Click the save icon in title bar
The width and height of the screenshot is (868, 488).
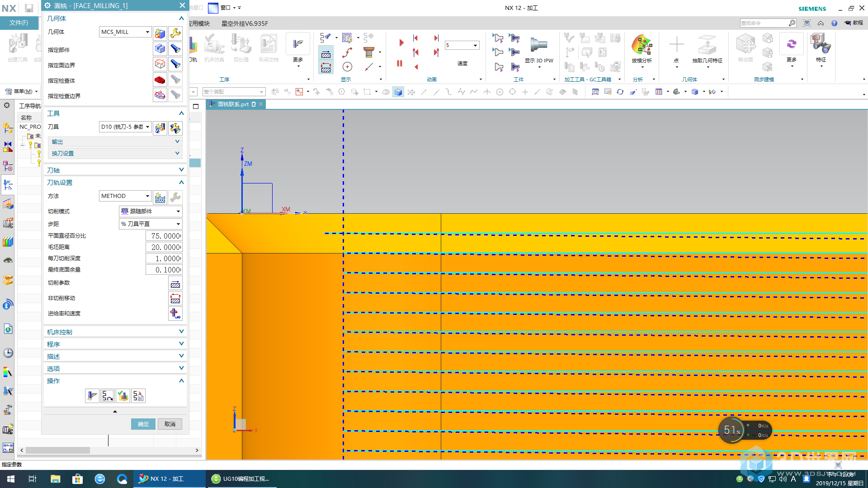(29, 8)
